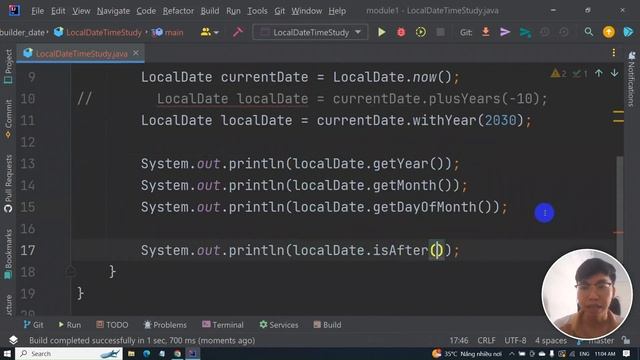Open Window menu

[x=307, y=11]
